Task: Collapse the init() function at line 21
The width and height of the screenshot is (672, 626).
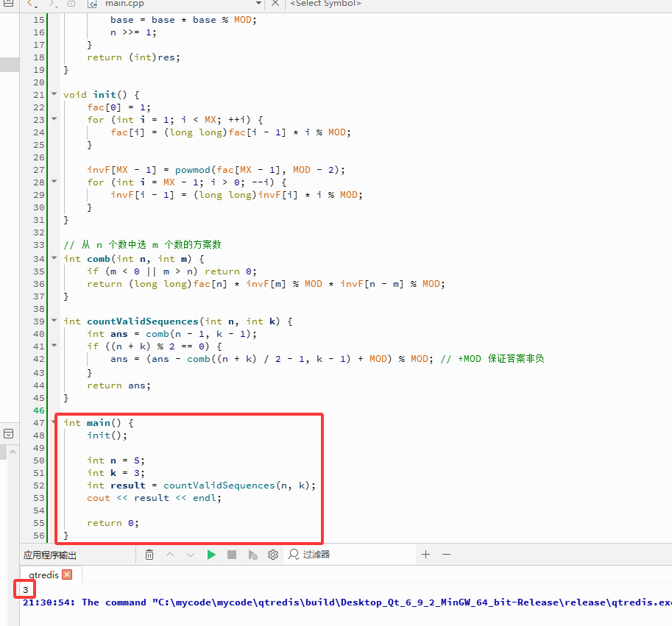Action: [54, 93]
